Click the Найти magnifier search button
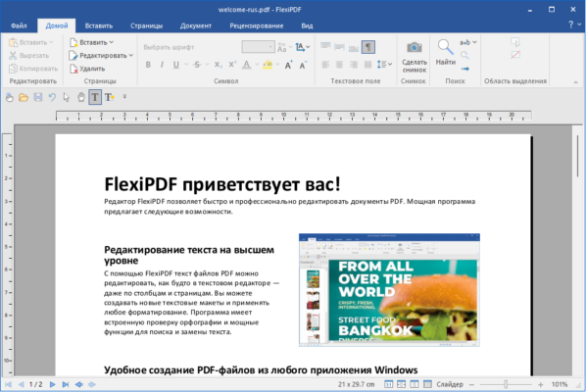 445,52
